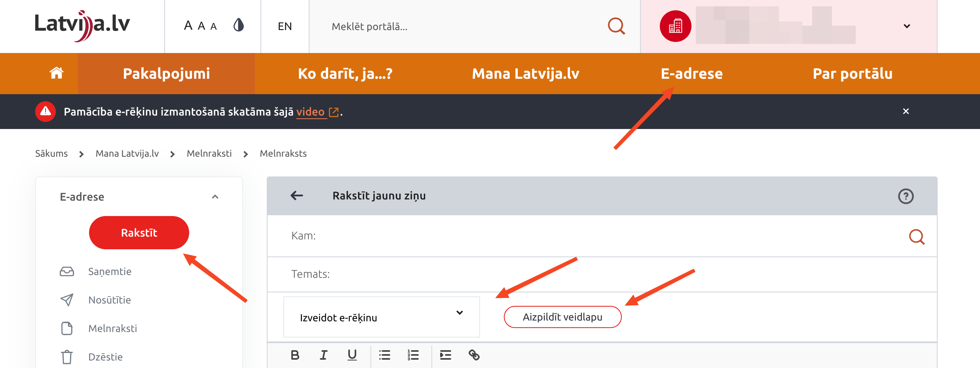Click the back arrow in message header
The width and height of the screenshot is (980, 368).
click(x=297, y=195)
